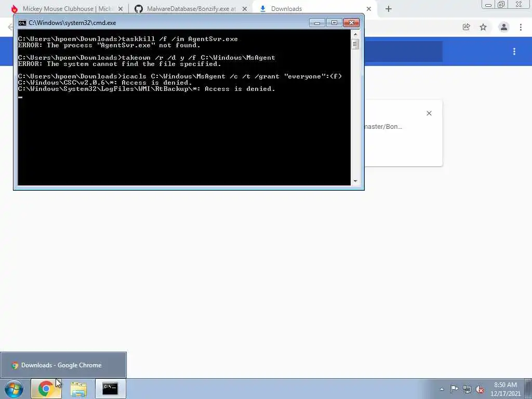Open Downloads page more actions menu
Screen dimensions: 532x399
[514, 51]
